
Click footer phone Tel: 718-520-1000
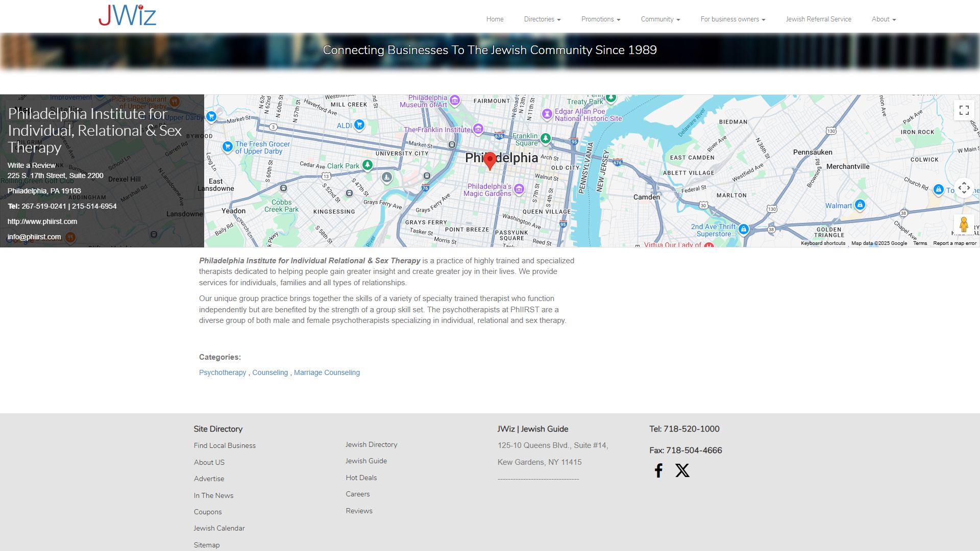[x=684, y=429]
